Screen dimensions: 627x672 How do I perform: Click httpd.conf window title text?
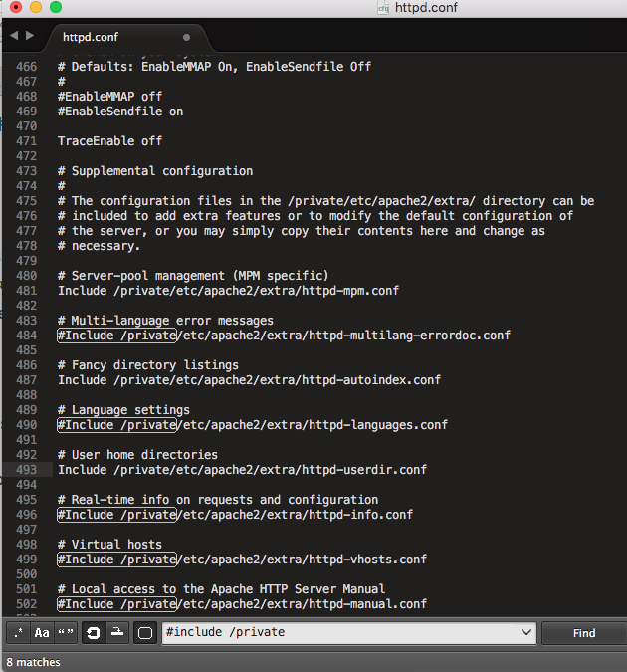point(426,7)
